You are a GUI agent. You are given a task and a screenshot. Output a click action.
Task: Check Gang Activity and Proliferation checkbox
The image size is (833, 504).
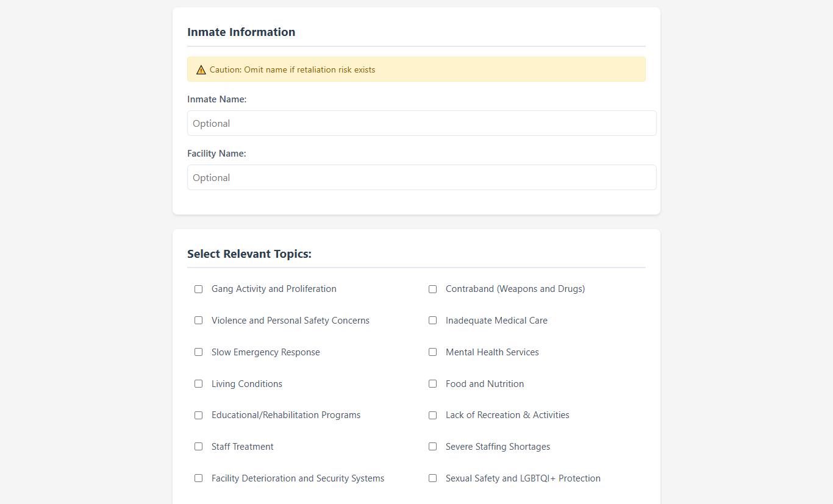198,289
